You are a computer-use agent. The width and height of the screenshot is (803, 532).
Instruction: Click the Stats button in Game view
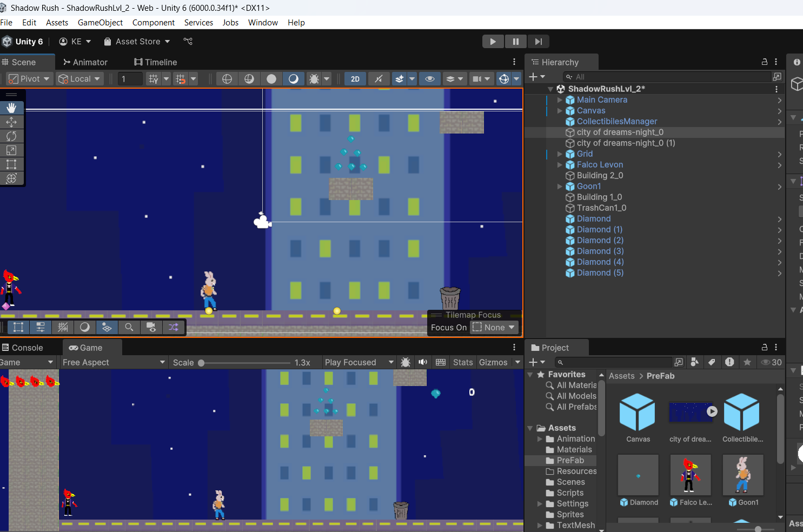pyautogui.click(x=463, y=362)
